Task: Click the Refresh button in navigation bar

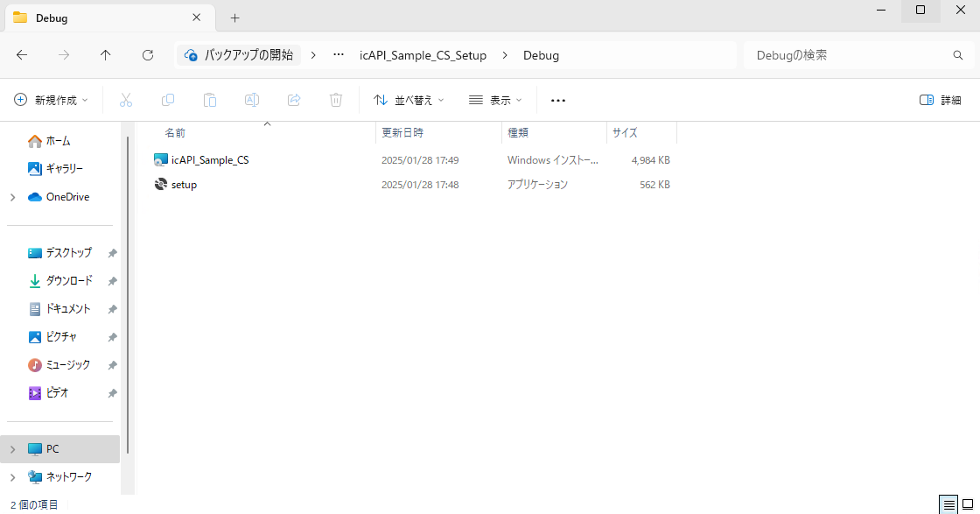Action: tap(148, 55)
